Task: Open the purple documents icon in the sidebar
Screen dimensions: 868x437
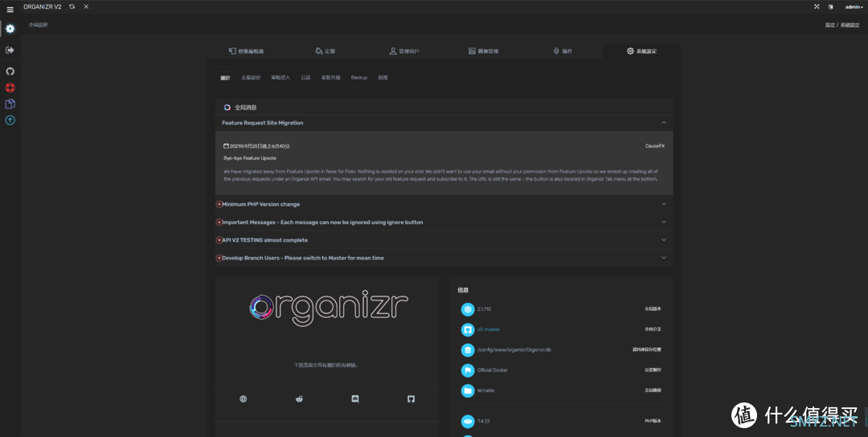Action: [x=10, y=104]
